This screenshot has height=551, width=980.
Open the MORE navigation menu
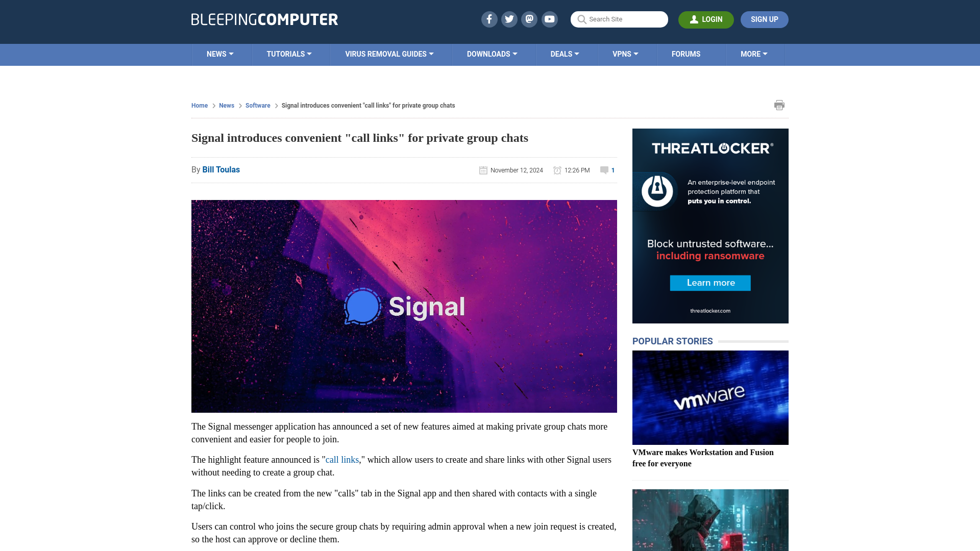(x=754, y=54)
